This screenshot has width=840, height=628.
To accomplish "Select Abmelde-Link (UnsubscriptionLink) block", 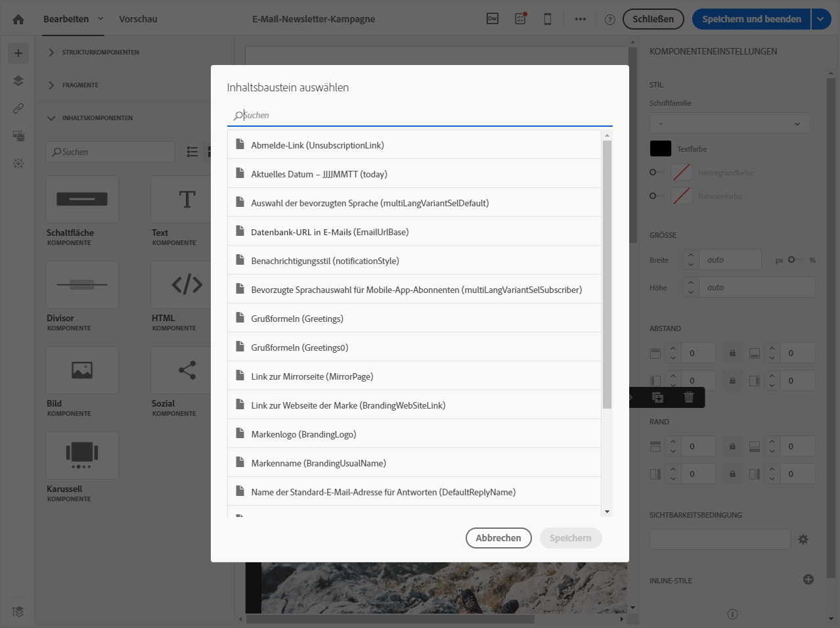I will [414, 145].
